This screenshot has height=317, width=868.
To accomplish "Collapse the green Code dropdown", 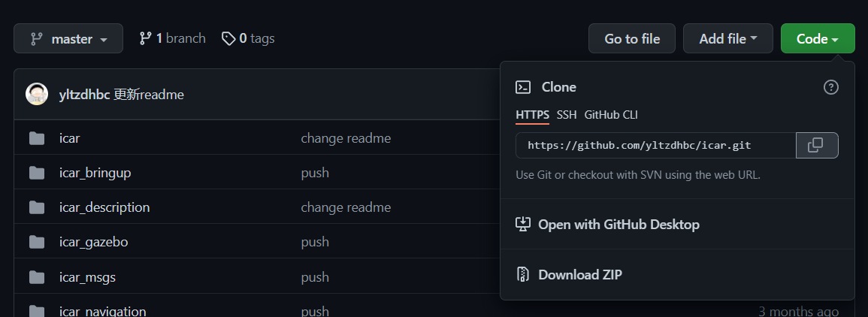I will tap(818, 39).
